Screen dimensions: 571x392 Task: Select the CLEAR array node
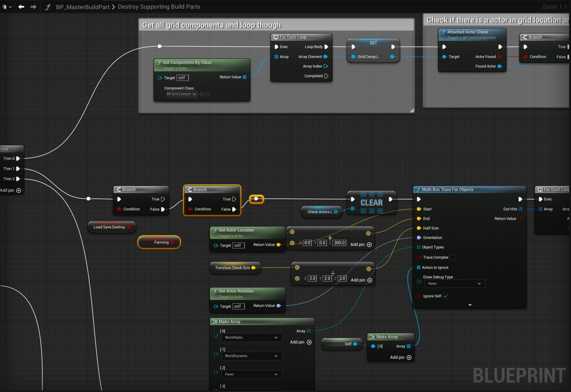tap(371, 202)
